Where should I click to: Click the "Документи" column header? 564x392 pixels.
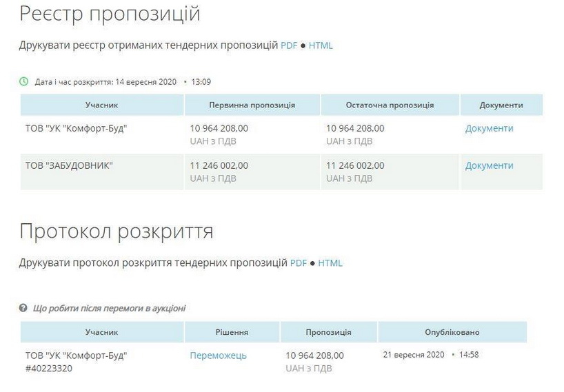[501, 105]
